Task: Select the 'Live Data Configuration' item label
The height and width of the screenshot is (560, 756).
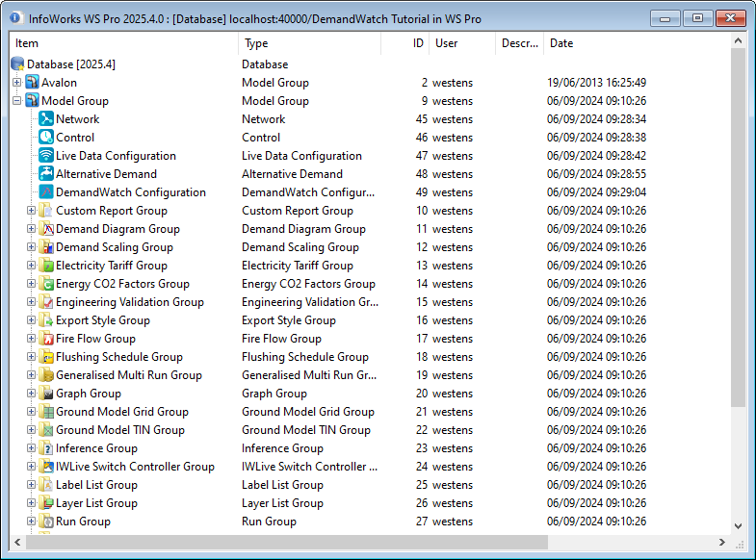Action: pos(116,156)
